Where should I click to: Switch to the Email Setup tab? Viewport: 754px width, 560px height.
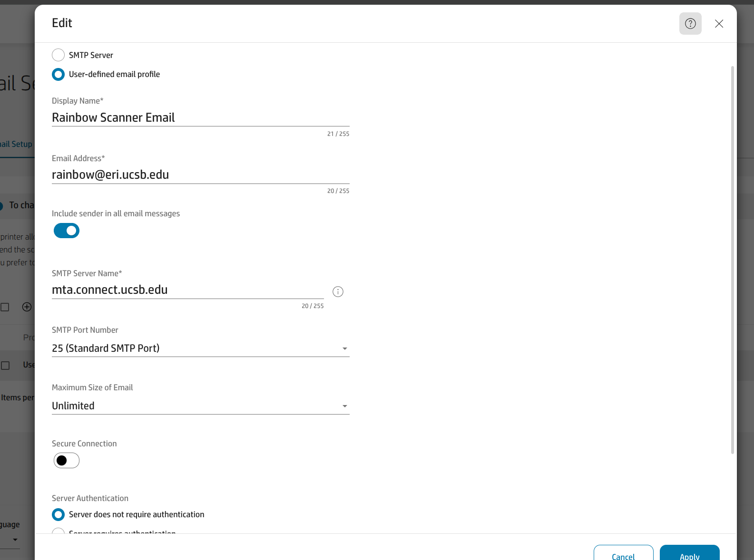16,144
